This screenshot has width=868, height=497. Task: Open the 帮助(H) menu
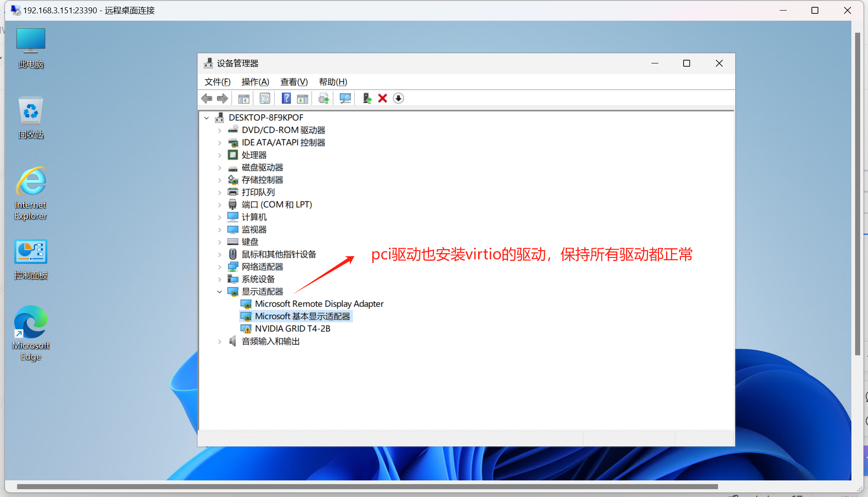[333, 82]
